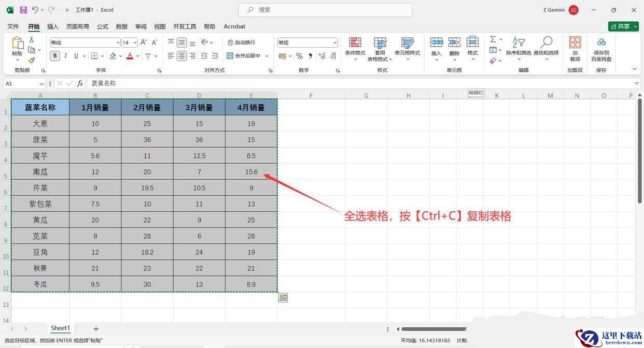Expand the Name Box dropdown arrow
Image resolution: width=644 pixels, height=348 pixels.
tap(41, 83)
